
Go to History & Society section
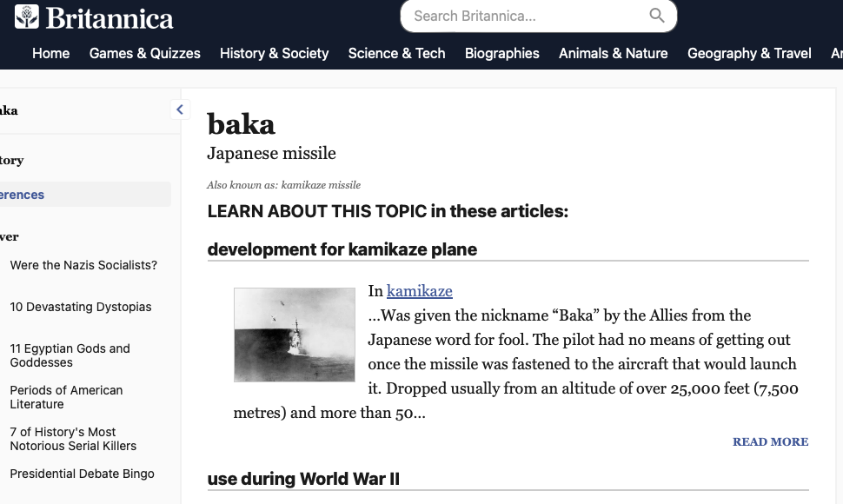(274, 53)
